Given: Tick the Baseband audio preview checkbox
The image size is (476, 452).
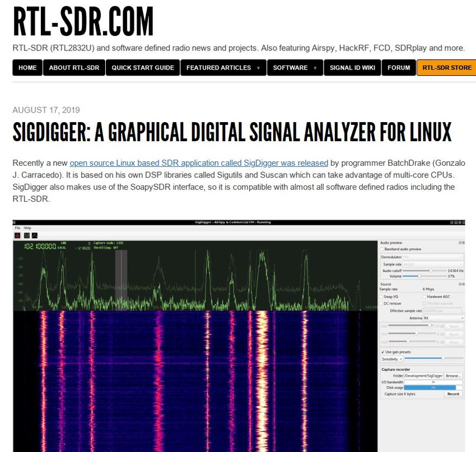Looking at the screenshot, I should (x=382, y=249).
